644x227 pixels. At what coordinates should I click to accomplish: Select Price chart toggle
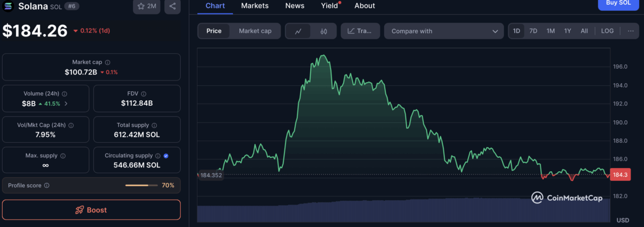[x=214, y=31]
